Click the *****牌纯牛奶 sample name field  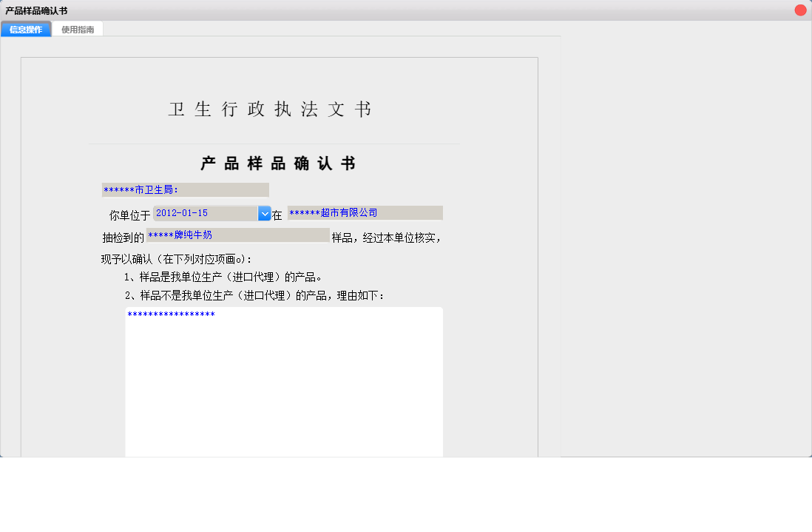click(x=237, y=235)
